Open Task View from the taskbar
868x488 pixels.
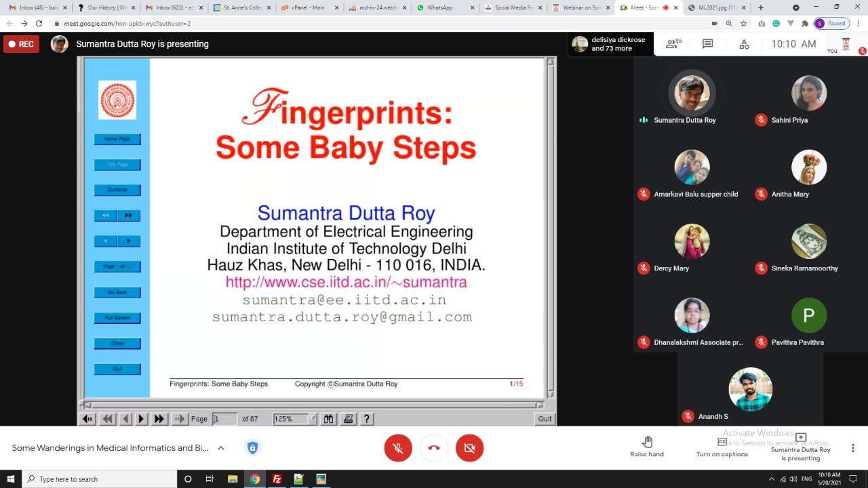[x=210, y=479]
